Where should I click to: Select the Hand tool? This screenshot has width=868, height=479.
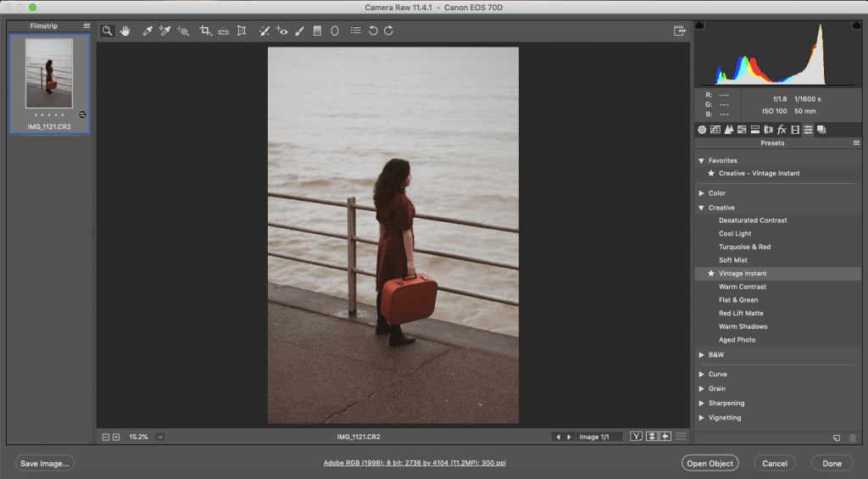[x=125, y=31]
